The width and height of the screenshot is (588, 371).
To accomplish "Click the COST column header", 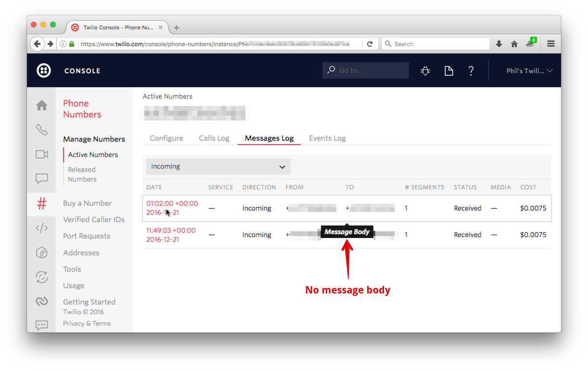I will [528, 187].
